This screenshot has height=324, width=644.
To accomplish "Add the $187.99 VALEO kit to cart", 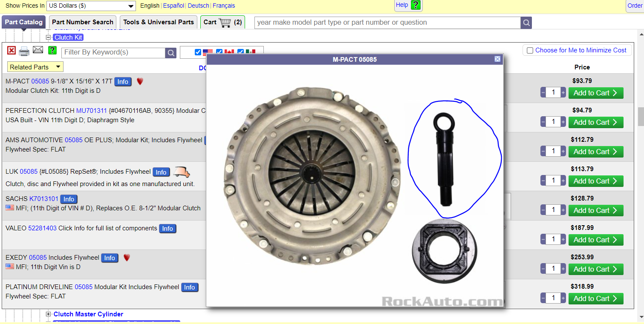I will coord(596,240).
